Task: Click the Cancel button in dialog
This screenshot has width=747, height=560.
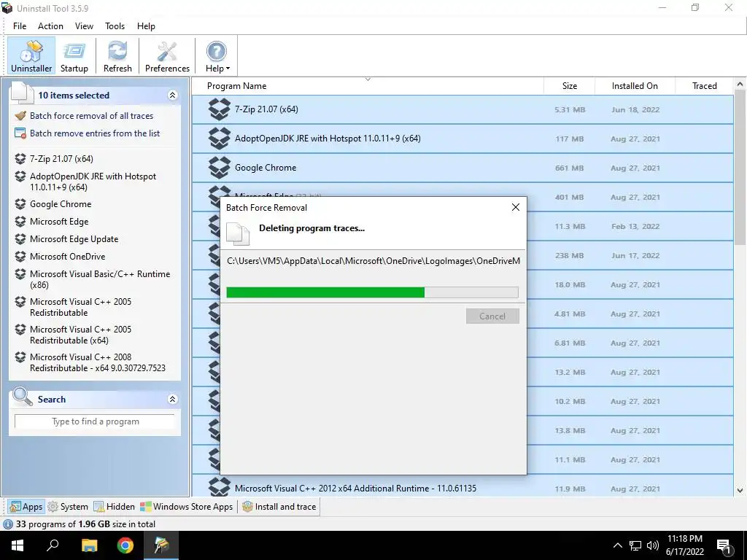Action: click(x=492, y=316)
